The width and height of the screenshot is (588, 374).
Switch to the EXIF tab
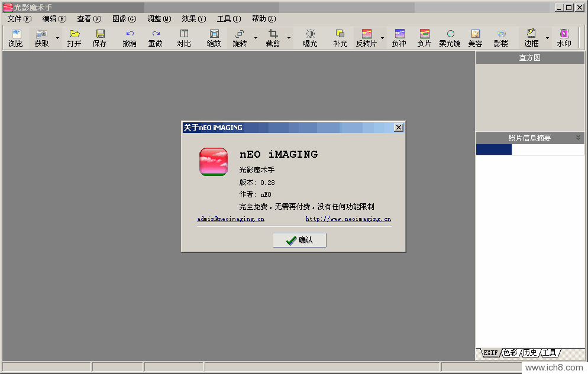click(490, 353)
